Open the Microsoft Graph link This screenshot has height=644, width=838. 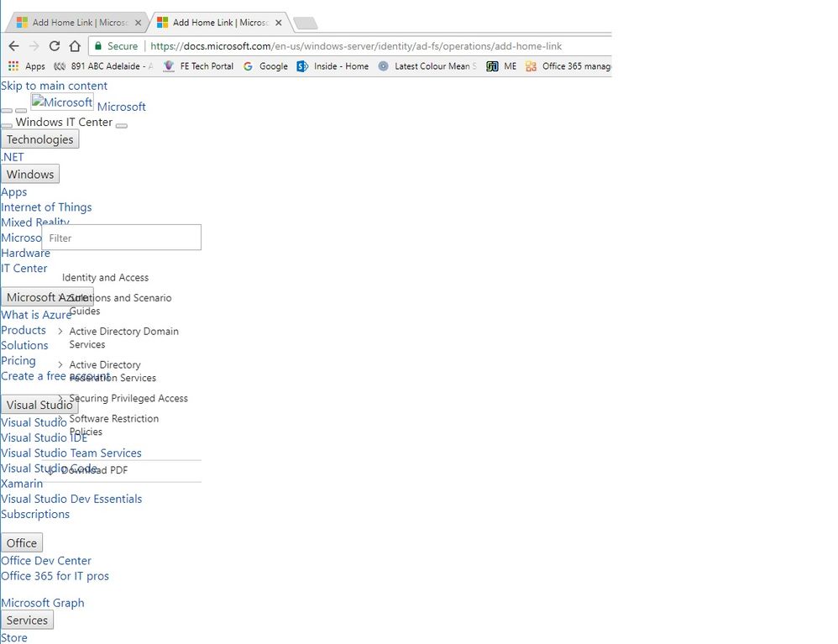click(43, 603)
